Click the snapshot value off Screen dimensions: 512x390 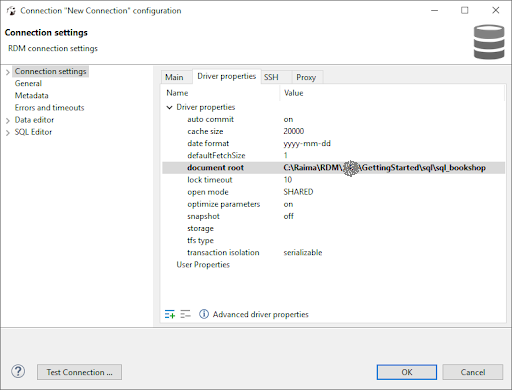click(x=289, y=216)
